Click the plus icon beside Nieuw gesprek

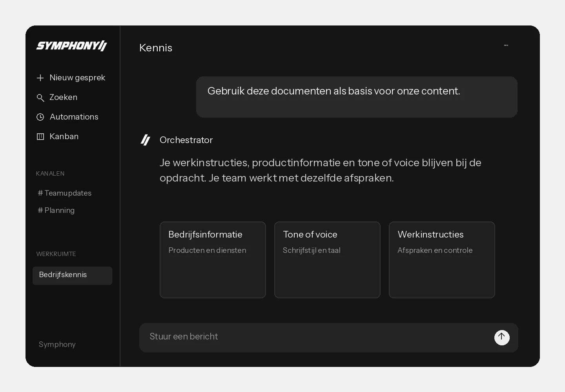[40, 78]
